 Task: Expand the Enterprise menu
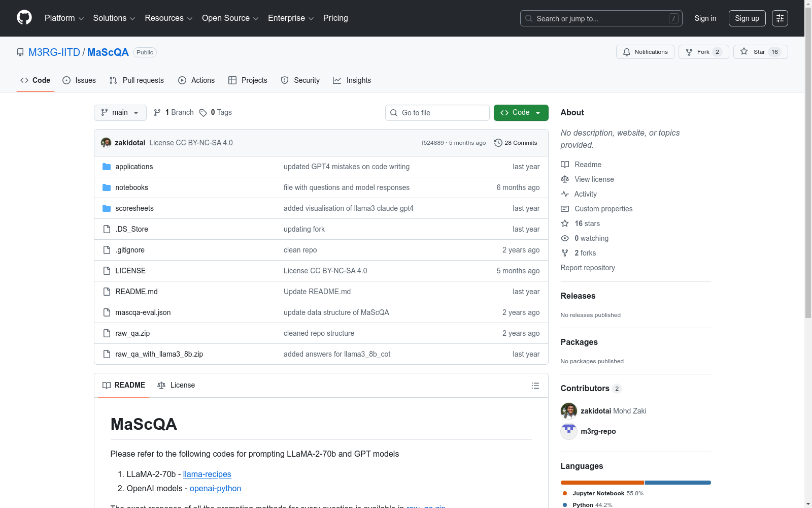tap(291, 18)
